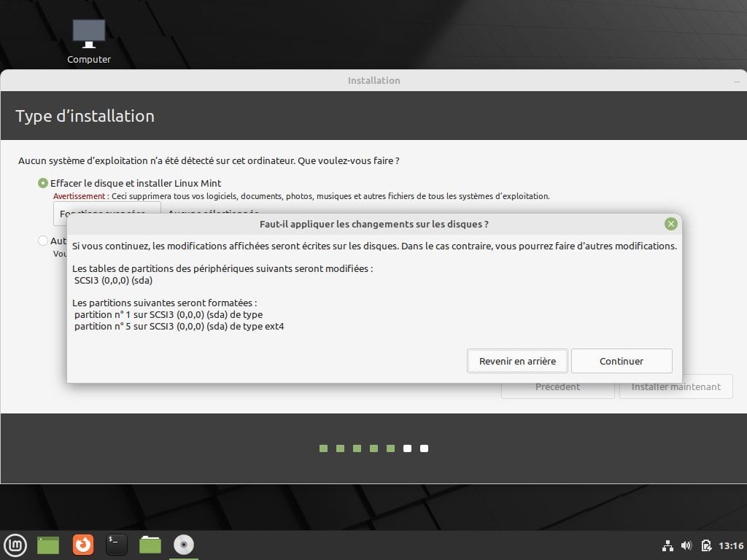Minimize the Installation window
Viewport: 747px width, 560px height.
point(737,82)
